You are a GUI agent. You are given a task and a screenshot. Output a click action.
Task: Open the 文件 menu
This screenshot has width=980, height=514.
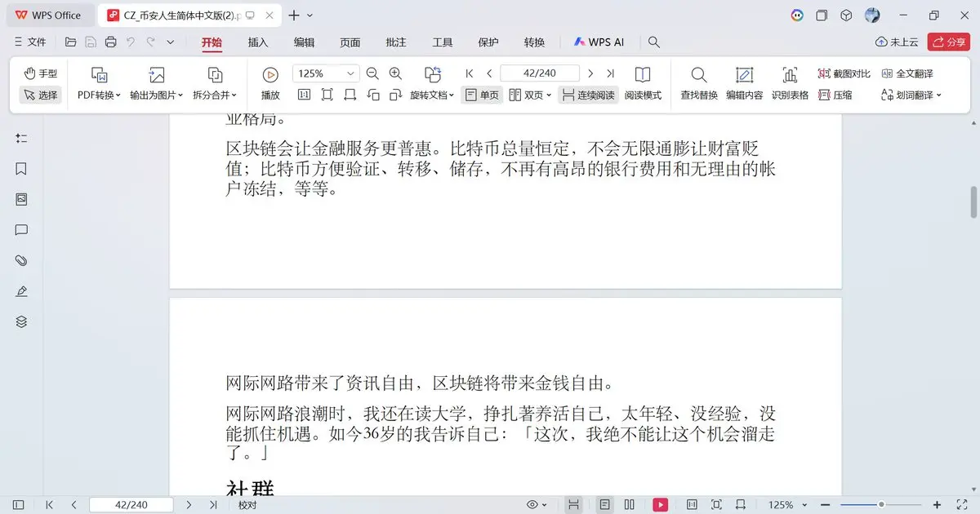pyautogui.click(x=30, y=42)
